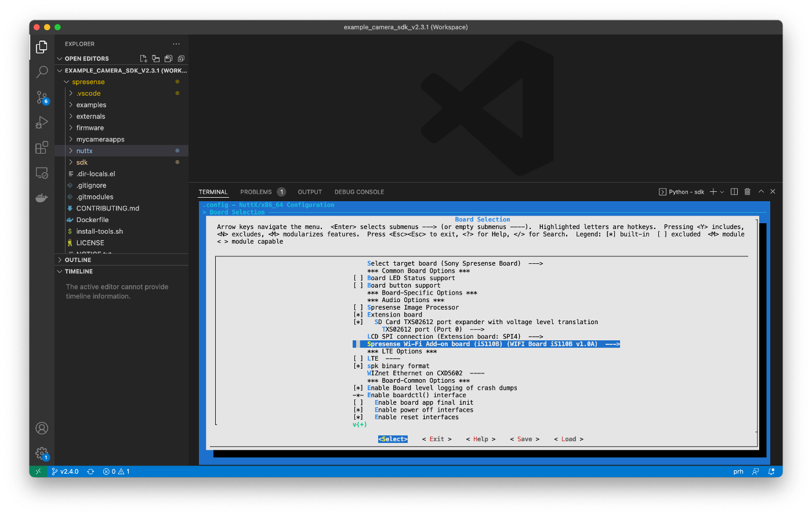Click git branch v2.4.0 in status bar
Viewport: 812px width, 516px height.
coord(65,471)
